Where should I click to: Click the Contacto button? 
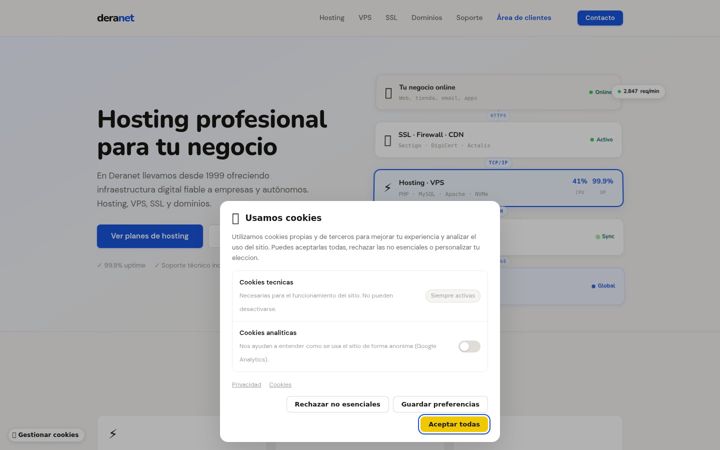[x=600, y=18]
